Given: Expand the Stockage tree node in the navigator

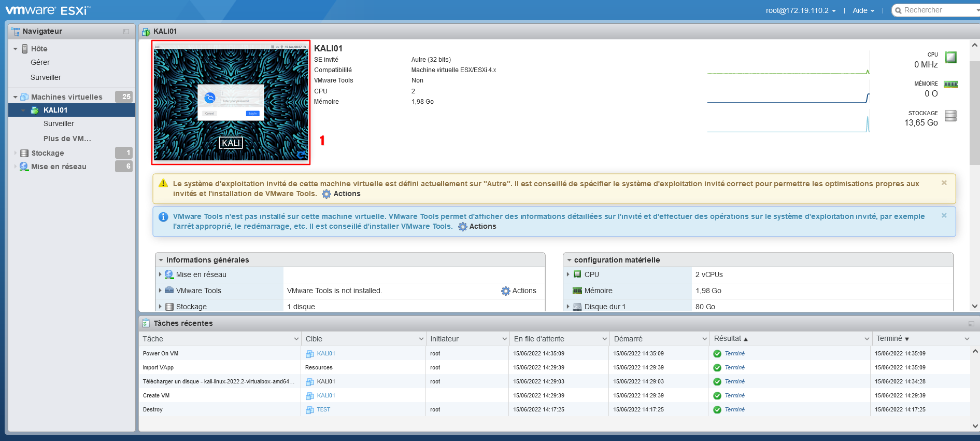Looking at the screenshot, I should 16,153.
